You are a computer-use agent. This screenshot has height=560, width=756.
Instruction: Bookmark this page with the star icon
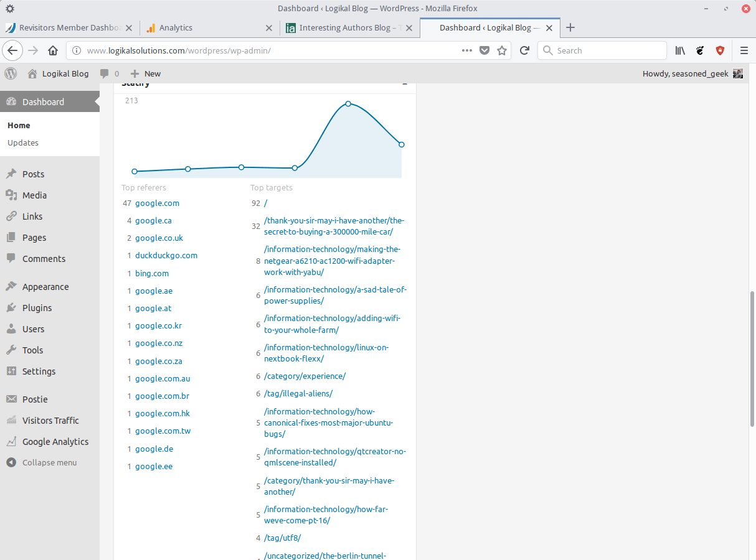click(x=502, y=50)
